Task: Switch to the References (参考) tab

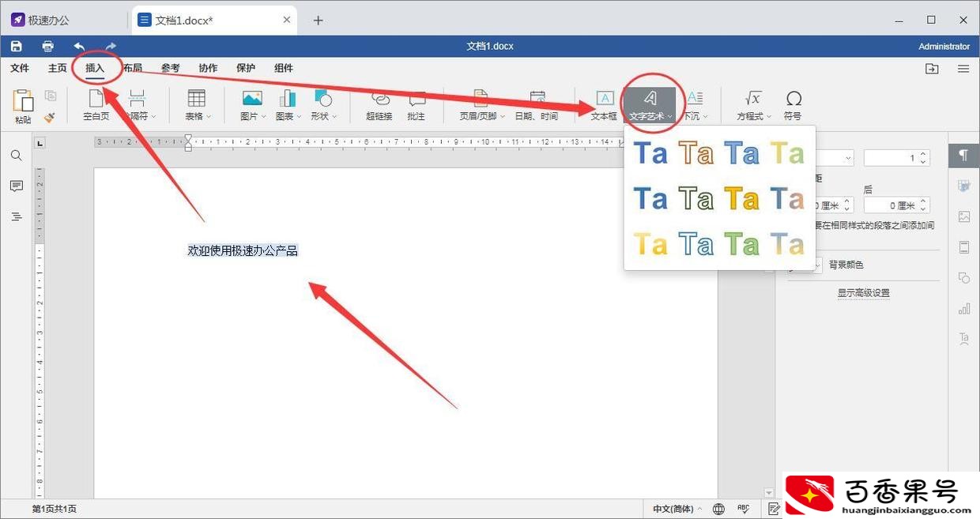Action: click(x=171, y=68)
